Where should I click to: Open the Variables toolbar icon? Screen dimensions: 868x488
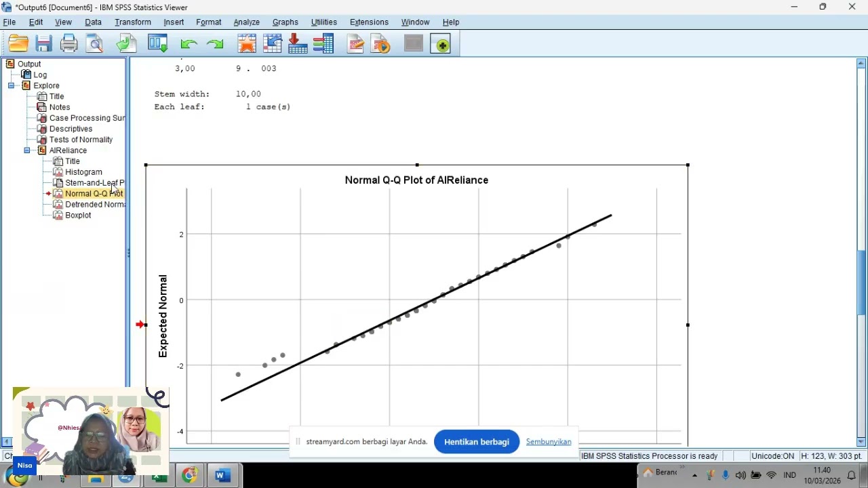pyautogui.click(x=323, y=44)
